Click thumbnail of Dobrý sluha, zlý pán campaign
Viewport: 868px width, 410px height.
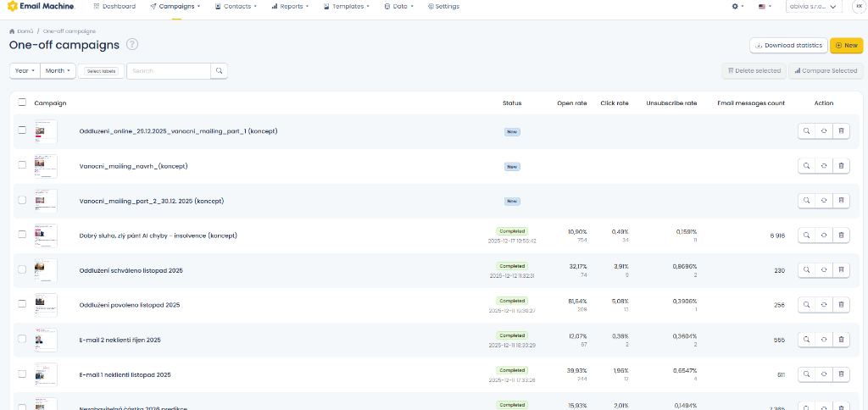click(x=46, y=235)
